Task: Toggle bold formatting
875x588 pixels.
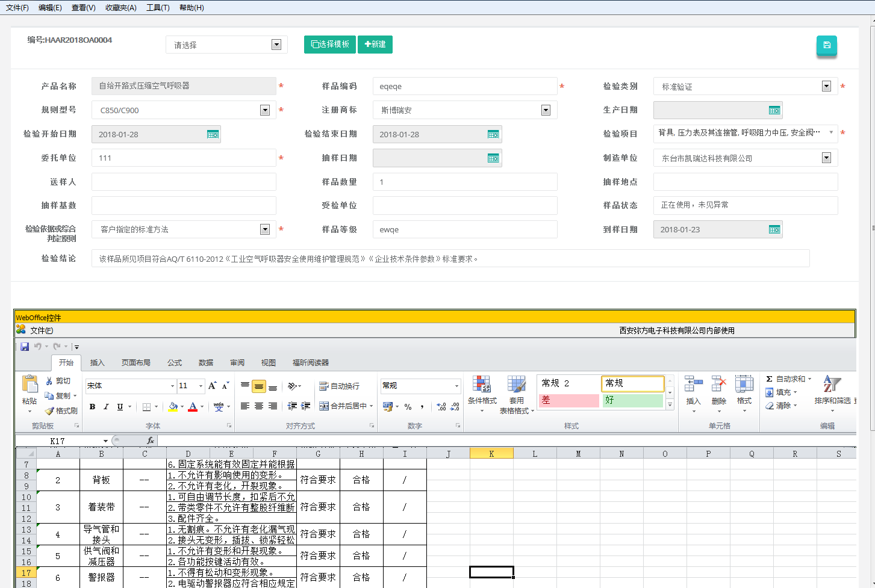Action: pyautogui.click(x=92, y=407)
